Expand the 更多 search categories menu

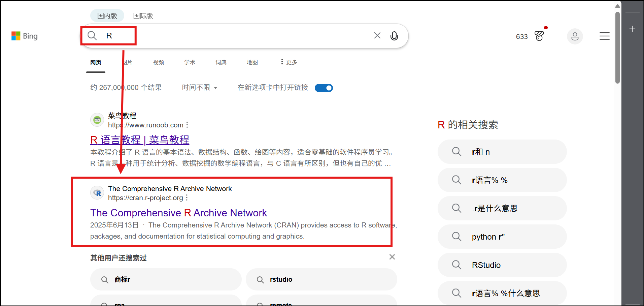(289, 62)
